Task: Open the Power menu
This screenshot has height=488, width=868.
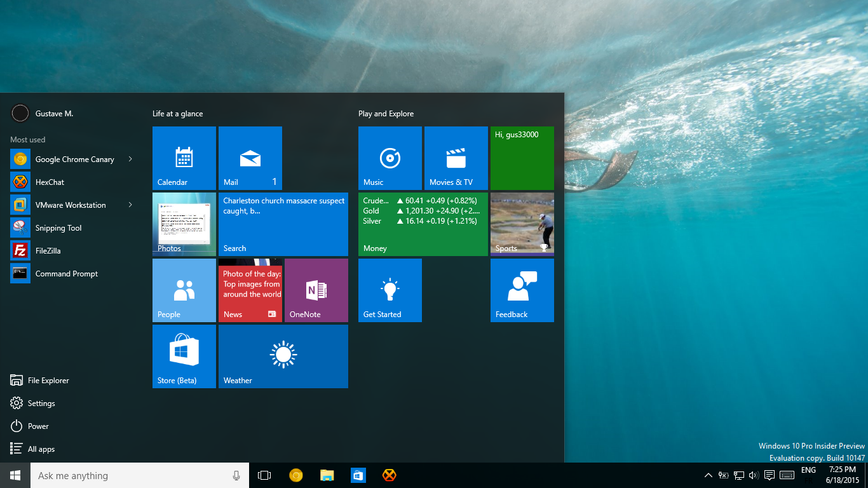Action: coord(38,426)
